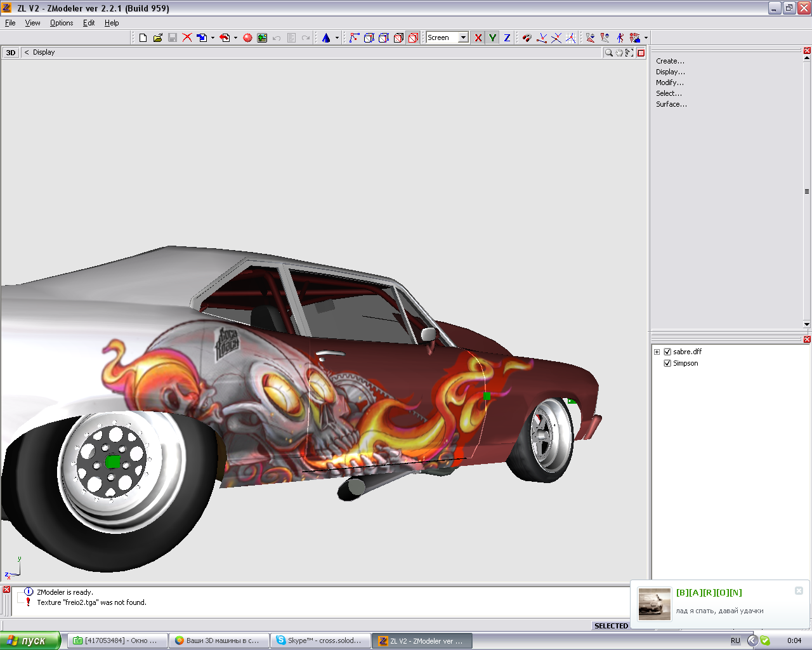Open the viewport Display menu arrow
812x650 pixels.
coord(27,52)
